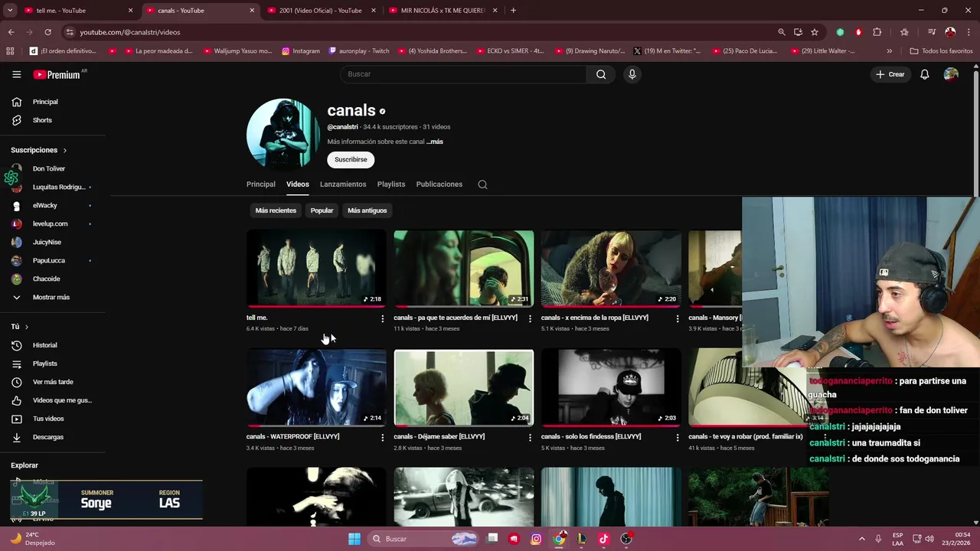Switch to the Publicaciones tab
This screenshot has width=980, height=551.
click(x=439, y=184)
